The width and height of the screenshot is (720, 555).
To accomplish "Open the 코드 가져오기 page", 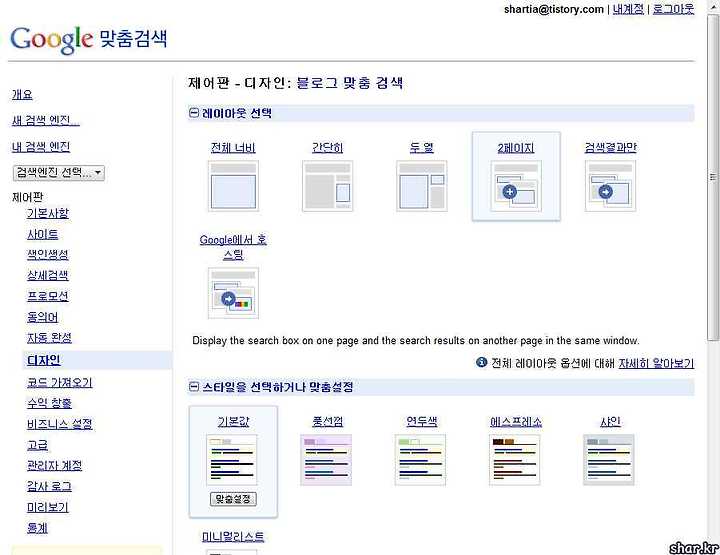I will pos(60,382).
